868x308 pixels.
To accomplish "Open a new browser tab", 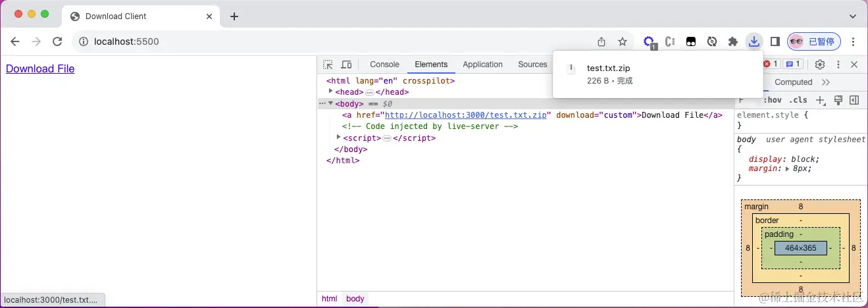I will pyautogui.click(x=234, y=16).
